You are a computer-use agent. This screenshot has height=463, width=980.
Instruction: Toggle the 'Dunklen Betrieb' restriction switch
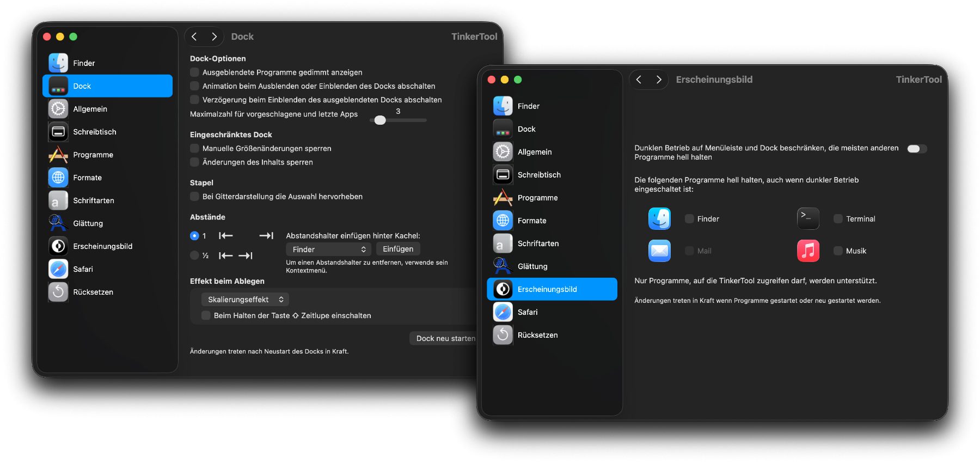tap(916, 149)
